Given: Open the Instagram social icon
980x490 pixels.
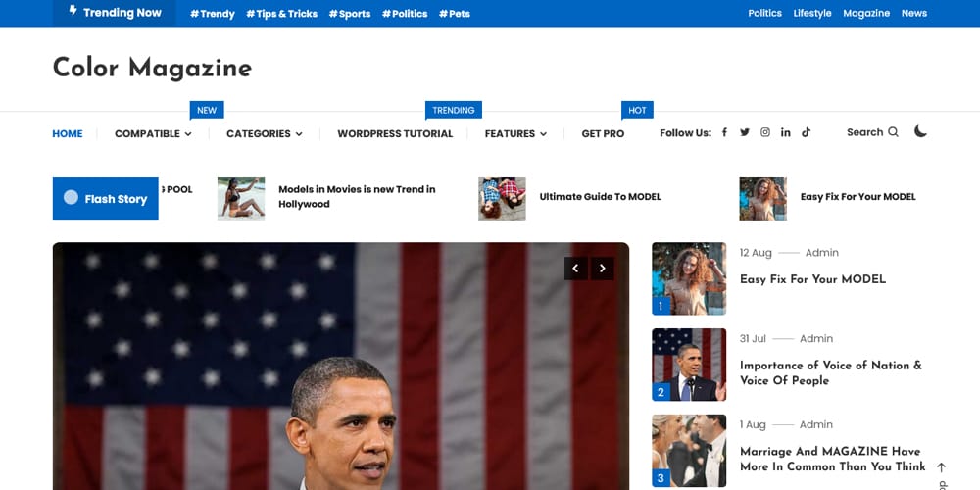Looking at the screenshot, I should click(x=765, y=133).
